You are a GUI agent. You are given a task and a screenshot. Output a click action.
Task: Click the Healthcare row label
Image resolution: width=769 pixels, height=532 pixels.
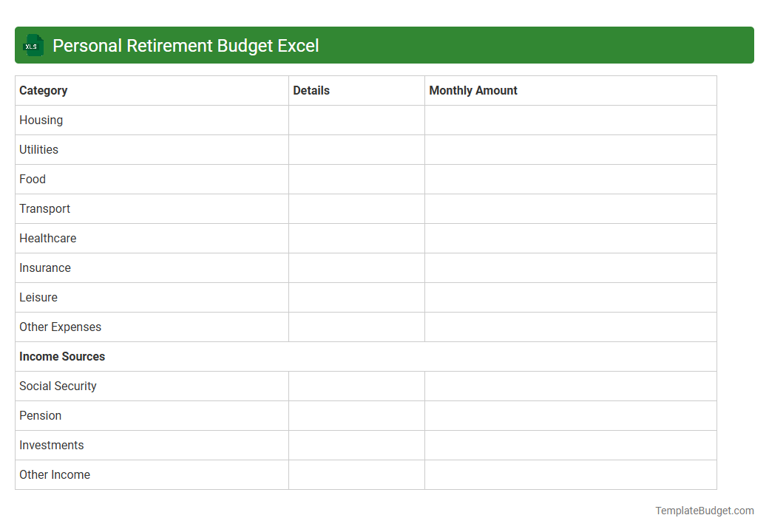tap(47, 238)
